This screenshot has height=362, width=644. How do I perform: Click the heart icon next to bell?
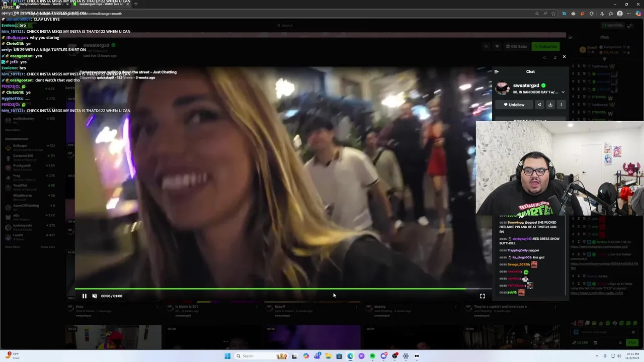(497, 46)
